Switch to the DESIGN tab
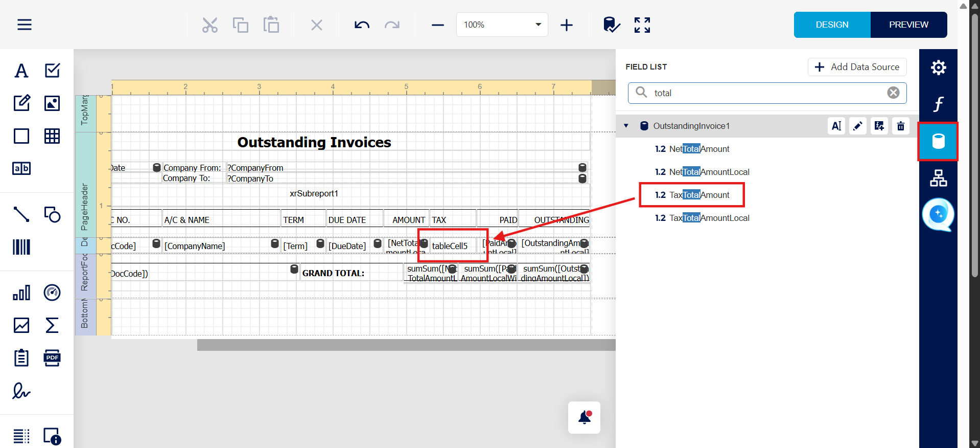Viewport: 980px width, 448px height. 832,25
